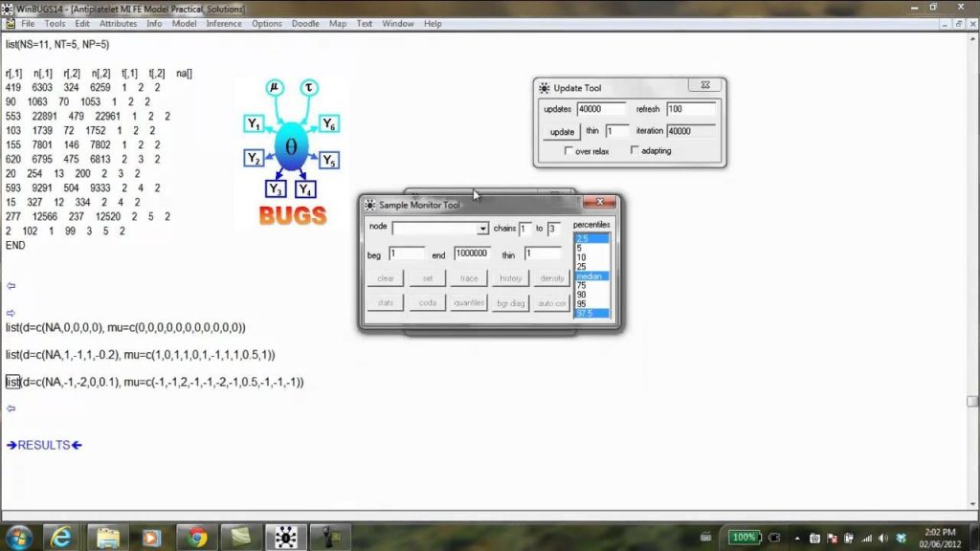Viewport: 980px width, 551px height.
Task: Open Internet Explorer from the taskbar
Action: (x=61, y=537)
